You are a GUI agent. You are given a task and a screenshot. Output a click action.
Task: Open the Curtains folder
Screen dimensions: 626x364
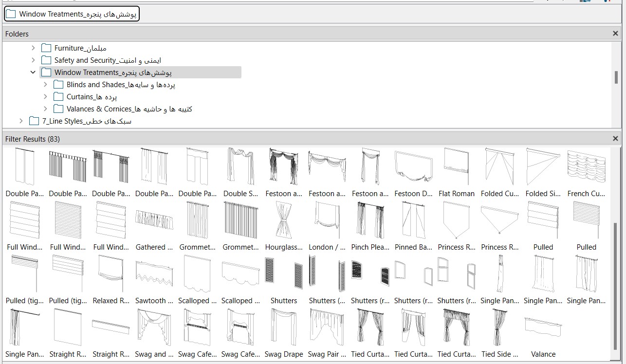tap(92, 97)
